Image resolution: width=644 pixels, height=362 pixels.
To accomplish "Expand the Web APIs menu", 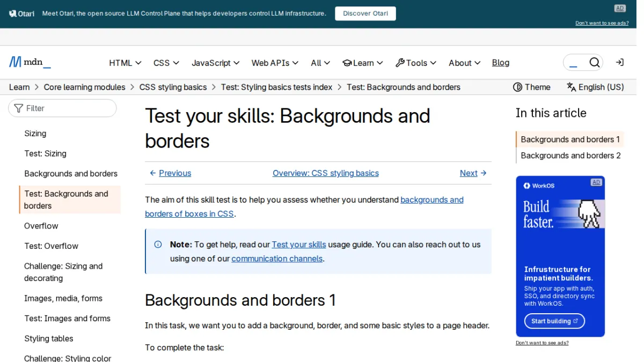I will click(x=275, y=63).
